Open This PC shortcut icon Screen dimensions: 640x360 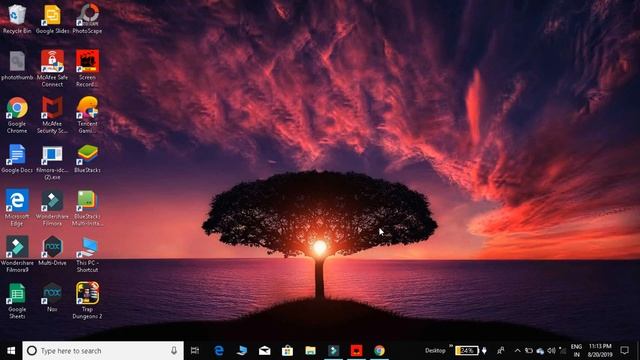point(87,254)
